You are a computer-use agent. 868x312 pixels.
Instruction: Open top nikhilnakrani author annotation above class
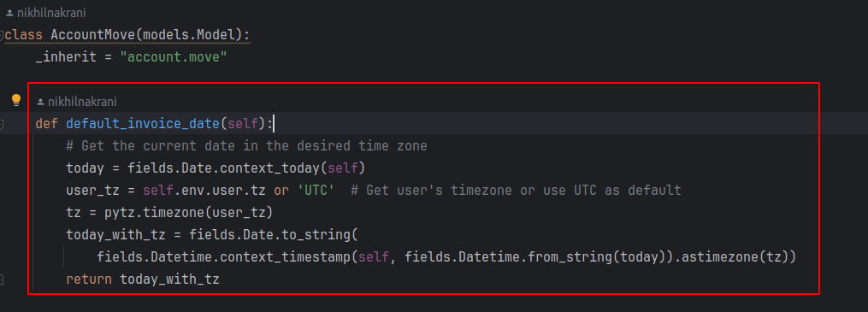pyautogui.click(x=47, y=13)
